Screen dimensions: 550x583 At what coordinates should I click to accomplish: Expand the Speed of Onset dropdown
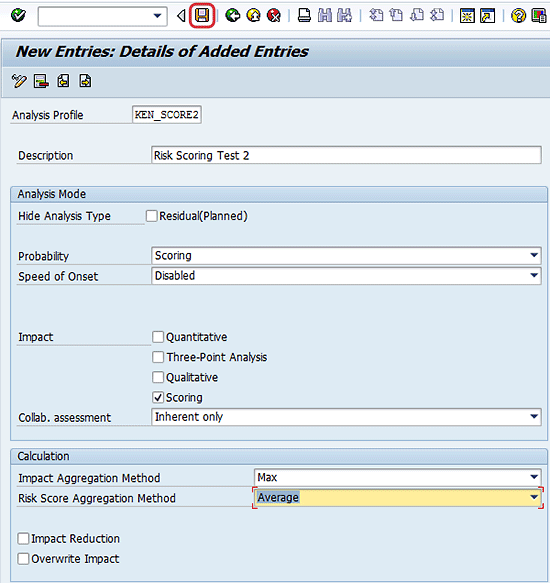[x=534, y=276]
